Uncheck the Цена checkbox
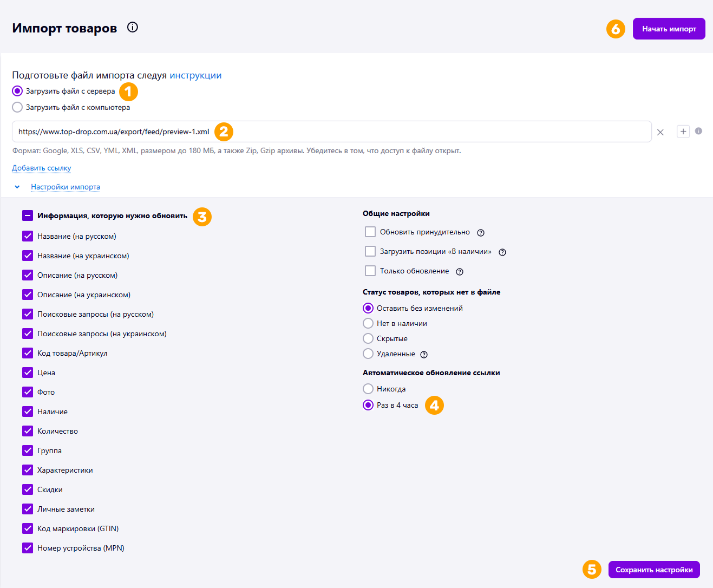The height and width of the screenshot is (588, 713). (28, 373)
